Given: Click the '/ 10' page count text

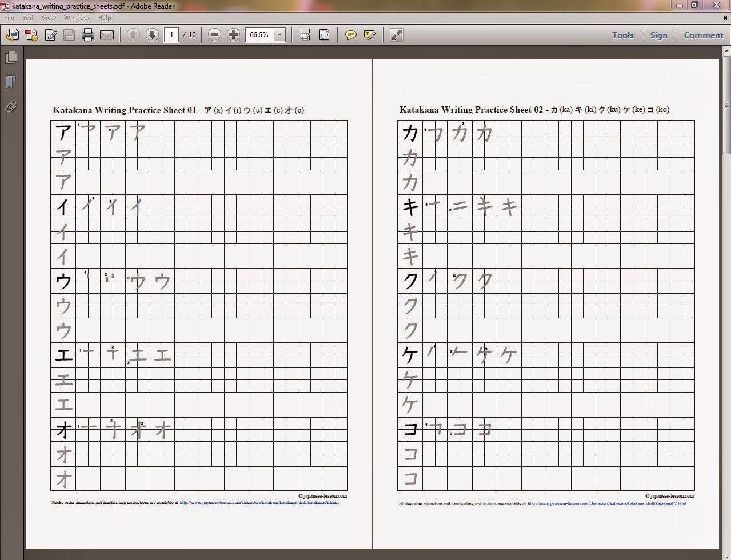Looking at the screenshot, I should point(189,35).
